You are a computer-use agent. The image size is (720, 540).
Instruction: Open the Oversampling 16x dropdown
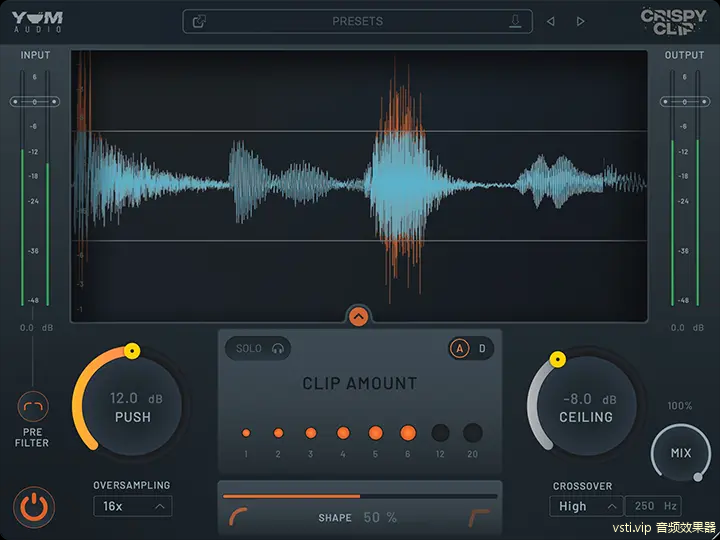click(133, 506)
